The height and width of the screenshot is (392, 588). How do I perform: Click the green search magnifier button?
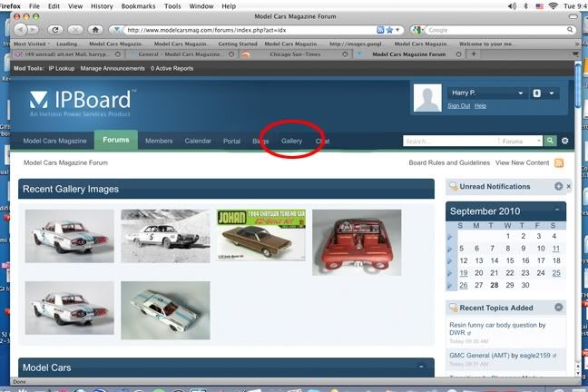550,142
